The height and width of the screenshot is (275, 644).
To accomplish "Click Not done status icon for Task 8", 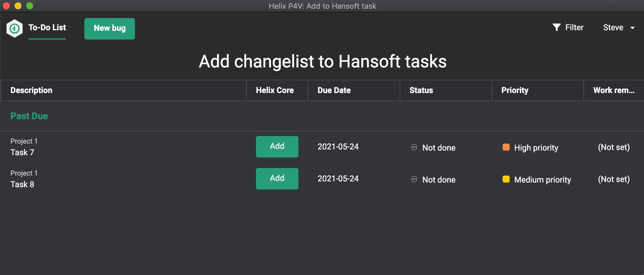I will [414, 179].
